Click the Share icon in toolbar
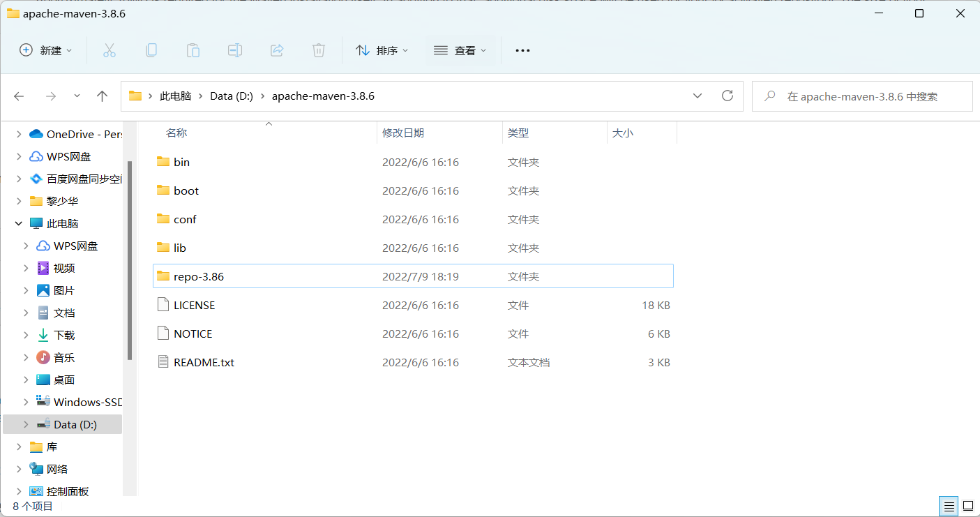 coord(277,50)
